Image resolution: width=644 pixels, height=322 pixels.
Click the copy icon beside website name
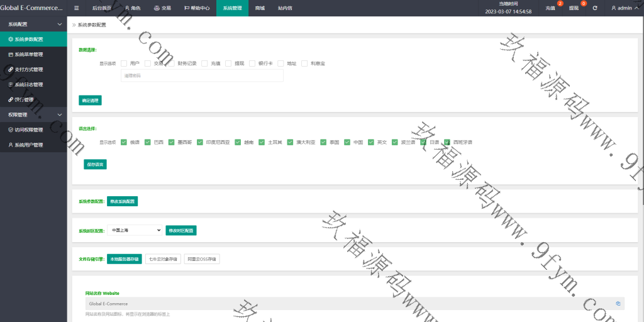point(618,303)
